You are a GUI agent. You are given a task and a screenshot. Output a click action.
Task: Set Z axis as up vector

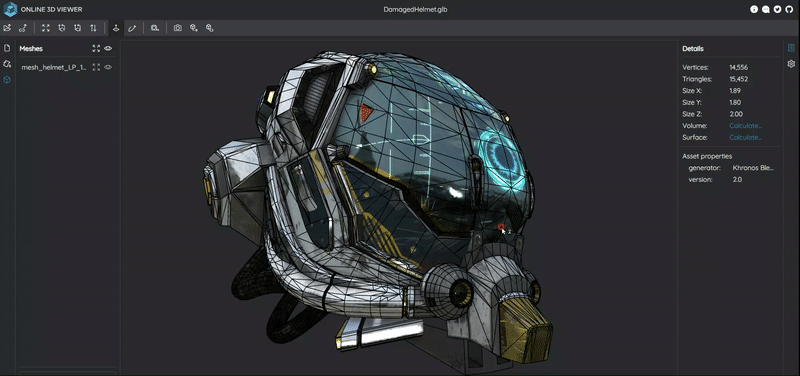78,28
